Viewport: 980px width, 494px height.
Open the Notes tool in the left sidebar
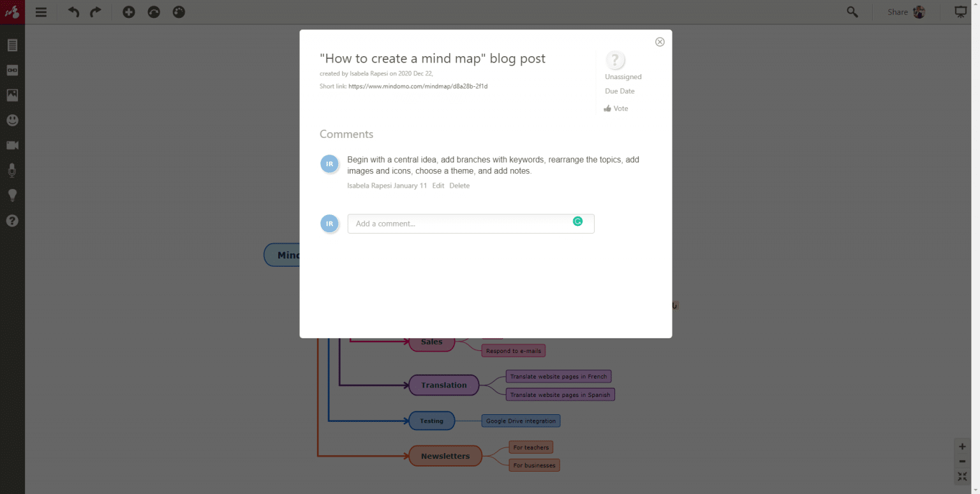(x=12, y=45)
